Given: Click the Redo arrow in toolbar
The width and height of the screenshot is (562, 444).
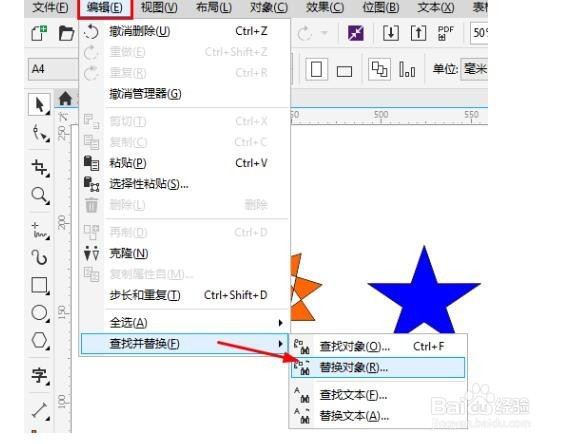Looking at the screenshot, I should (305, 34).
